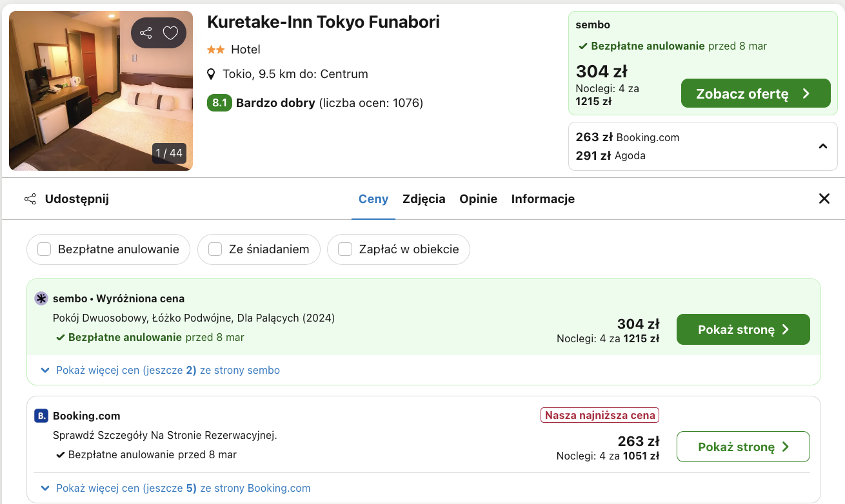Viewport: 845px width, 504px height.
Task: Click the two-star hotel rating
Action: point(215,50)
